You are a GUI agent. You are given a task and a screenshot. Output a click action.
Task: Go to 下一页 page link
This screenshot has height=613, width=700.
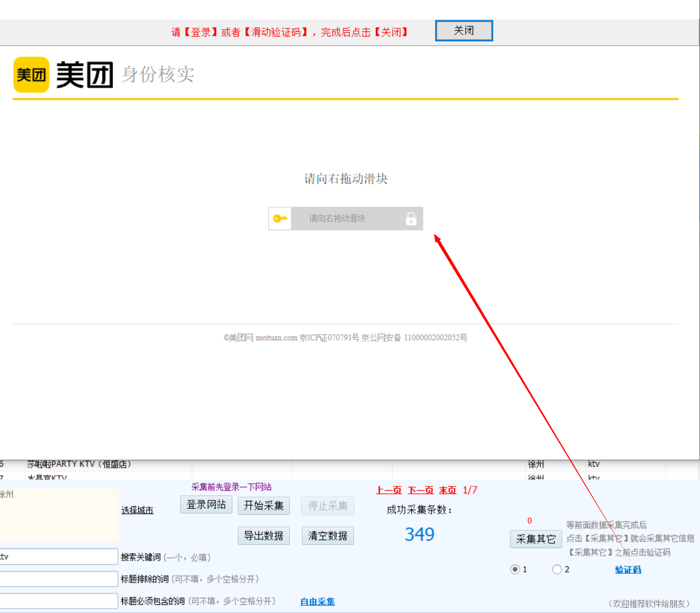pos(421,490)
